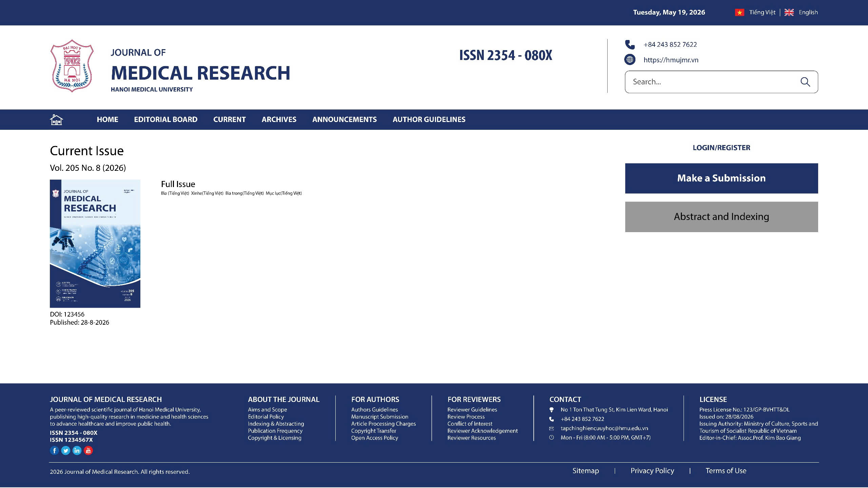
Task: Open the Facebook social icon in footer
Action: 54,450
